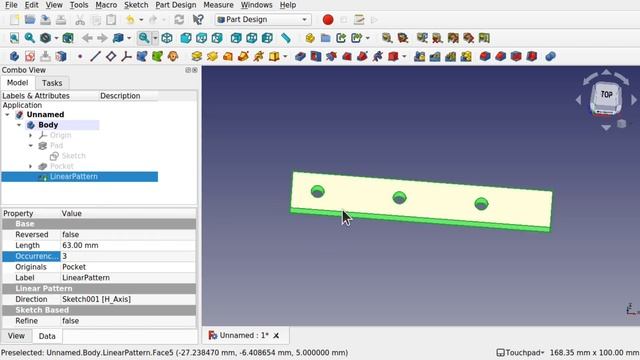Expand the Pocket tree node
Screen dimensions: 640x360
pyautogui.click(x=31, y=166)
